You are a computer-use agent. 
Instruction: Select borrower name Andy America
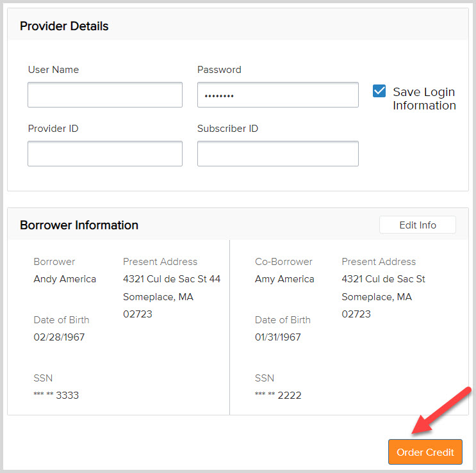click(65, 279)
